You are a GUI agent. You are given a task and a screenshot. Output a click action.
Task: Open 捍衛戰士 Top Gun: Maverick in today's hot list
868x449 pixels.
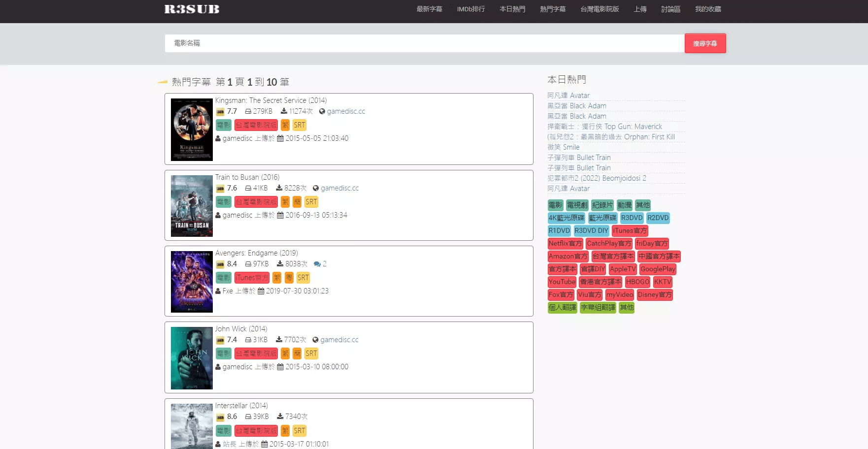click(604, 127)
